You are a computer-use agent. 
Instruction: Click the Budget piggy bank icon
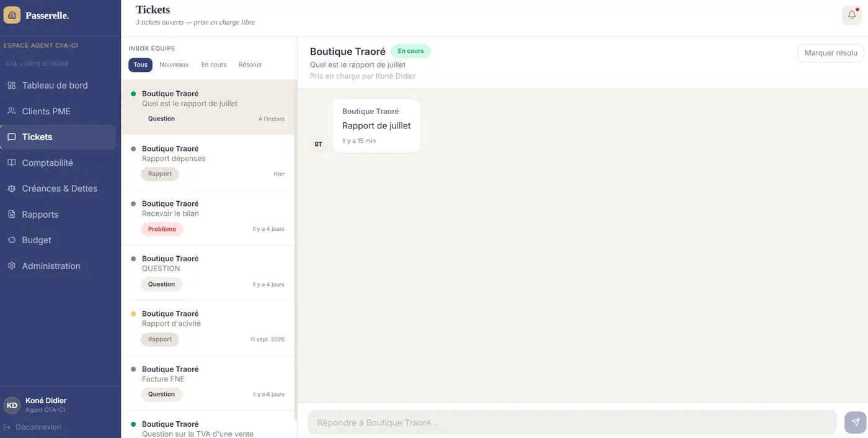[x=11, y=240]
